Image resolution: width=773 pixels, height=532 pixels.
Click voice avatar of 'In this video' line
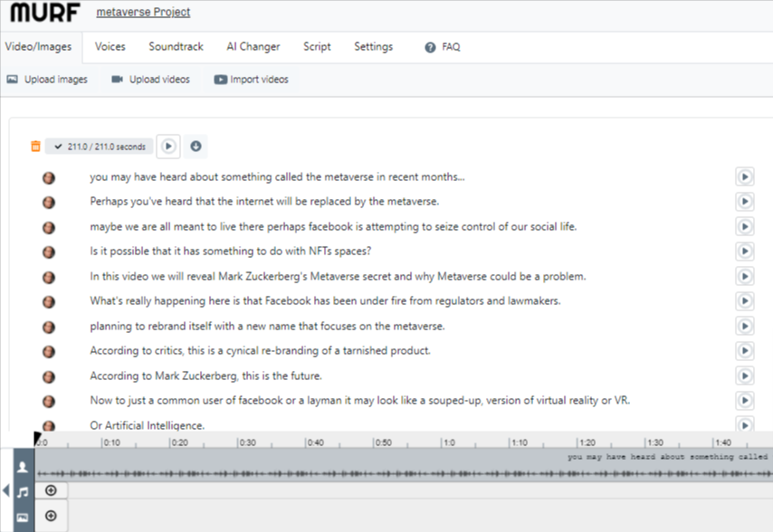[48, 278]
